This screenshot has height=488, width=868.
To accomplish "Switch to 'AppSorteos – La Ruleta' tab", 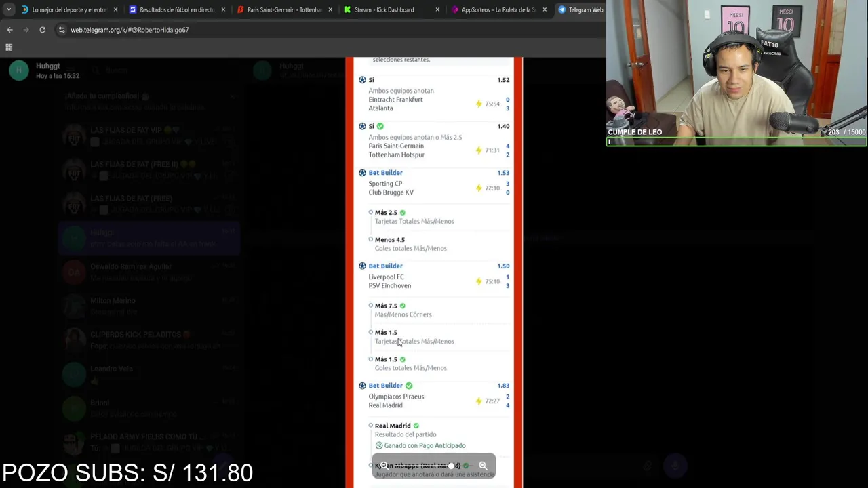I will (498, 9).
